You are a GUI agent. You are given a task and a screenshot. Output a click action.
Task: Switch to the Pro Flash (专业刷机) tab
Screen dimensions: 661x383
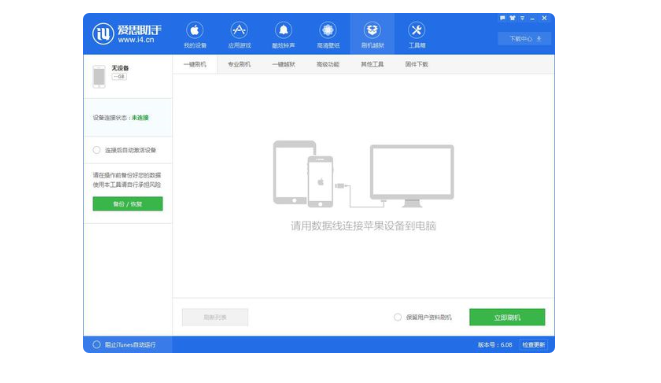click(x=239, y=64)
